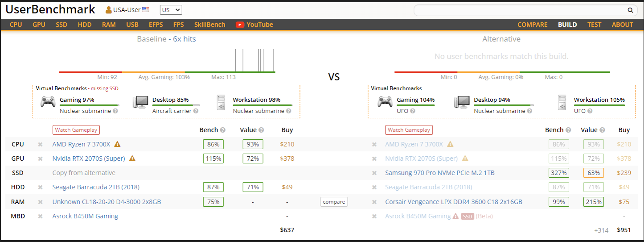Remove baseline MBD Asrock B450M Gaming
This screenshot has height=242, width=644.
(x=40, y=216)
